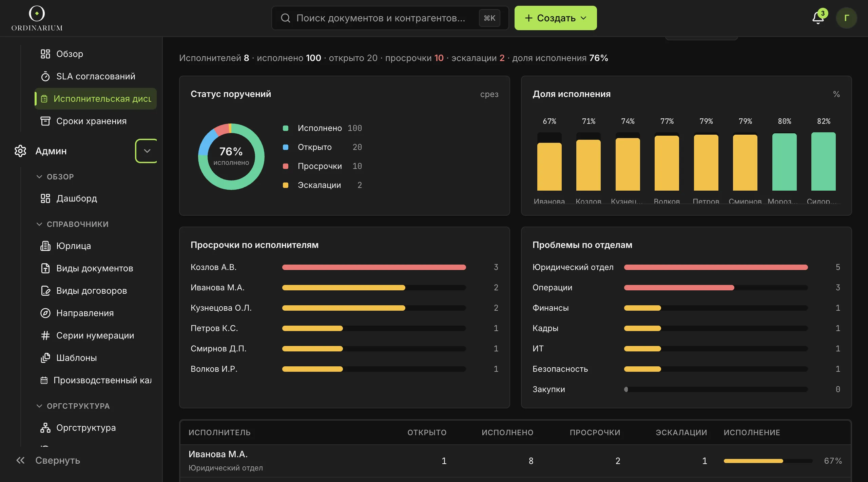Click the Обзор grid icon
868x482 pixels.
45,54
